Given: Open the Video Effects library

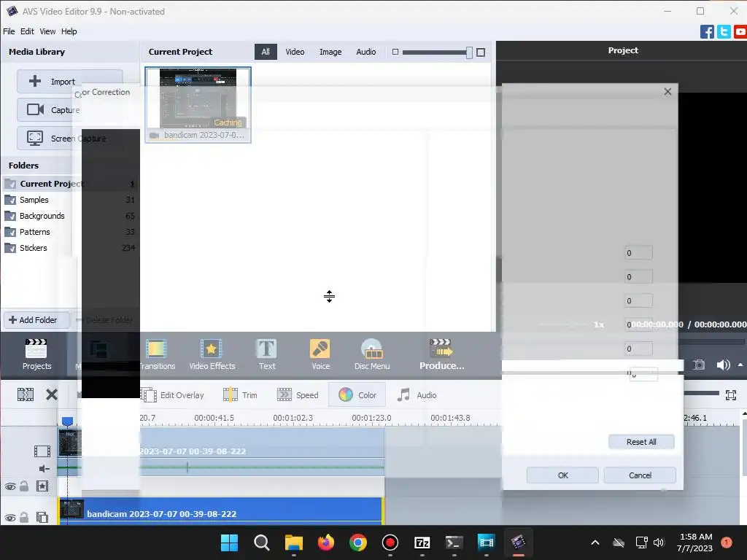Looking at the screenshot, I should 212,355.
